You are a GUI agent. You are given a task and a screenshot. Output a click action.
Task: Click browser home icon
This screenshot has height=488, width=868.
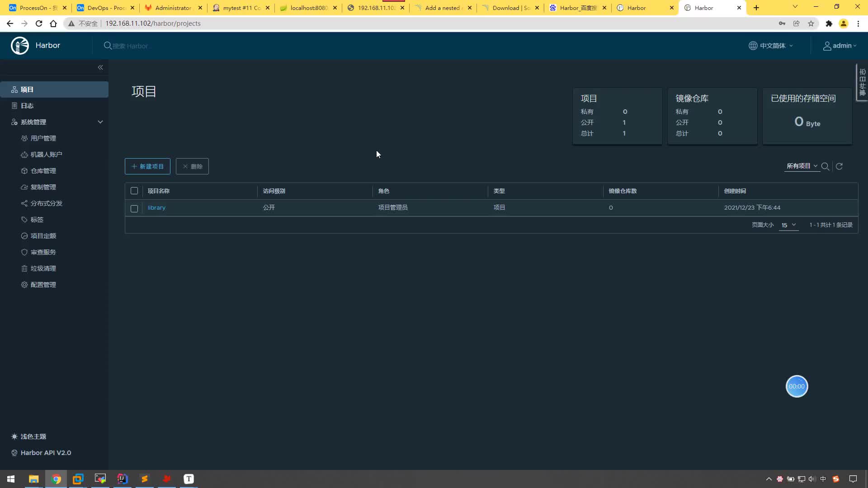(x=53, y=23)
